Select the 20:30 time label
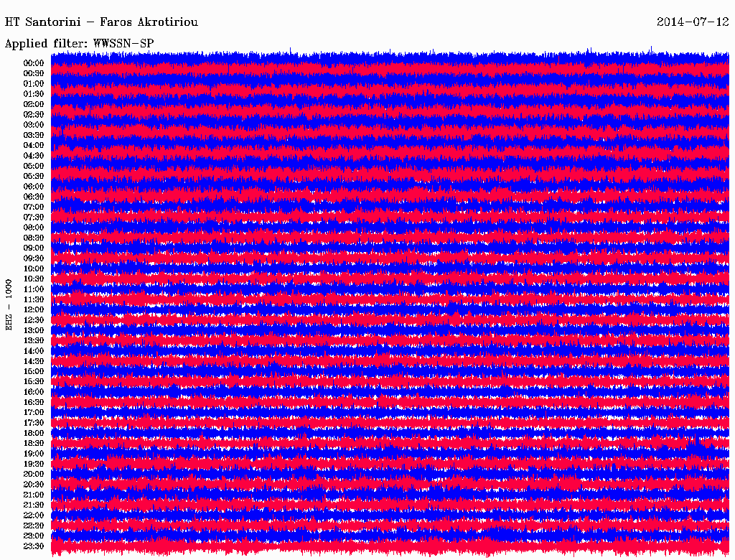The width and height of the screenshot is (735, 560). (x=34, y=485)
